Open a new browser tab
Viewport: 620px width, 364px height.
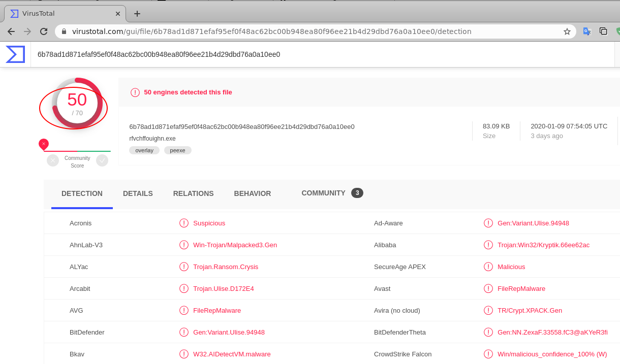click(x=137, y=14)
